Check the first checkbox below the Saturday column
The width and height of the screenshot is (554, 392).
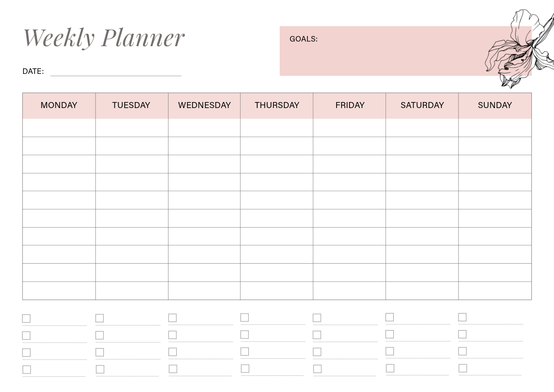(390, 317)
